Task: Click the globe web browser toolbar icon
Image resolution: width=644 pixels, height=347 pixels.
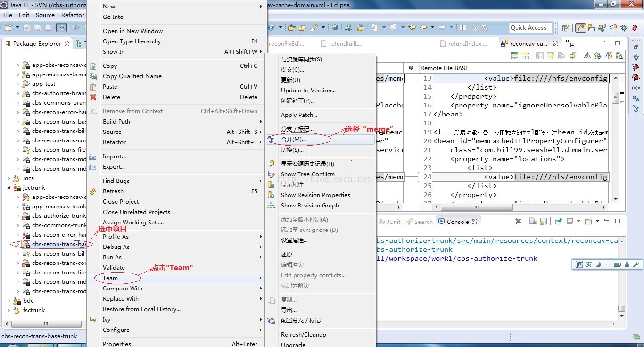Action: pyautogui.click(x=335, y=27)
